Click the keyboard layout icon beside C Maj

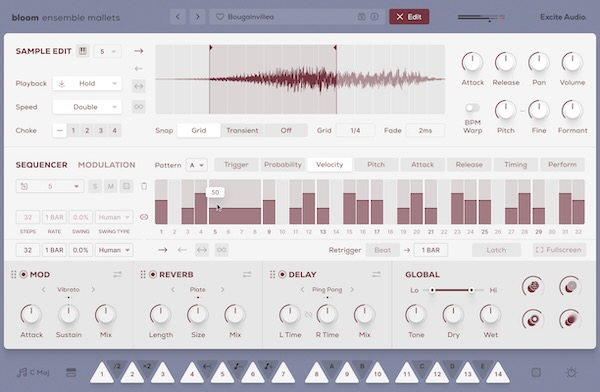[x=71, y=372]
